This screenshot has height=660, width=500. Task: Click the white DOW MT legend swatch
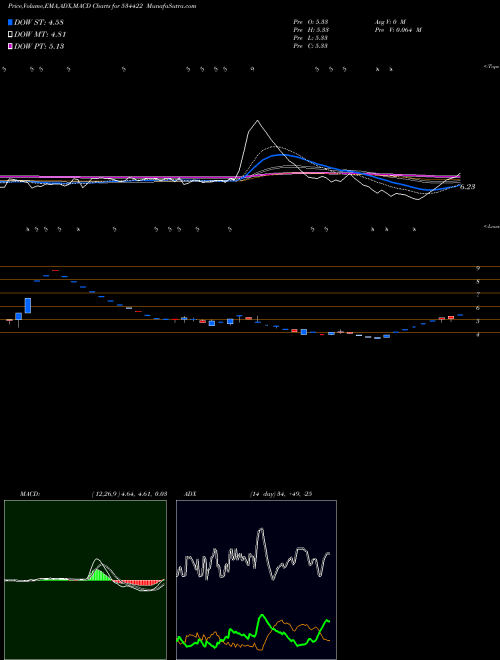coord(11,34)
